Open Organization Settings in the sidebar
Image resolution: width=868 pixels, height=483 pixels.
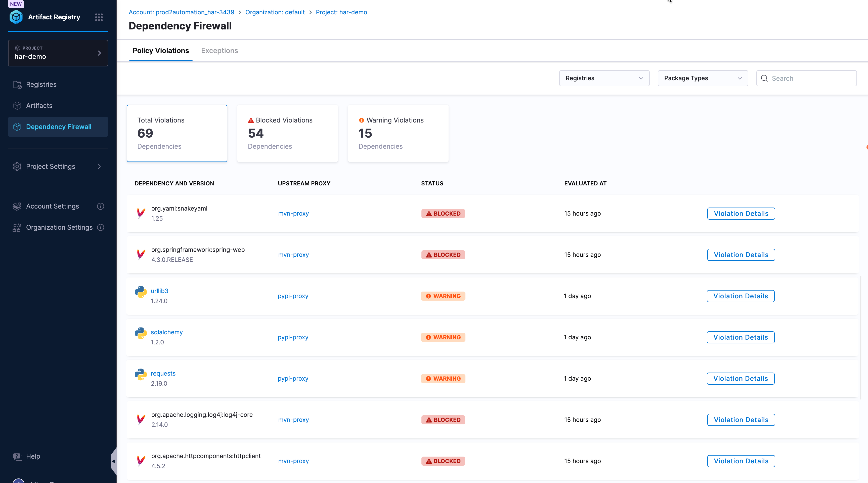[59, 227]
